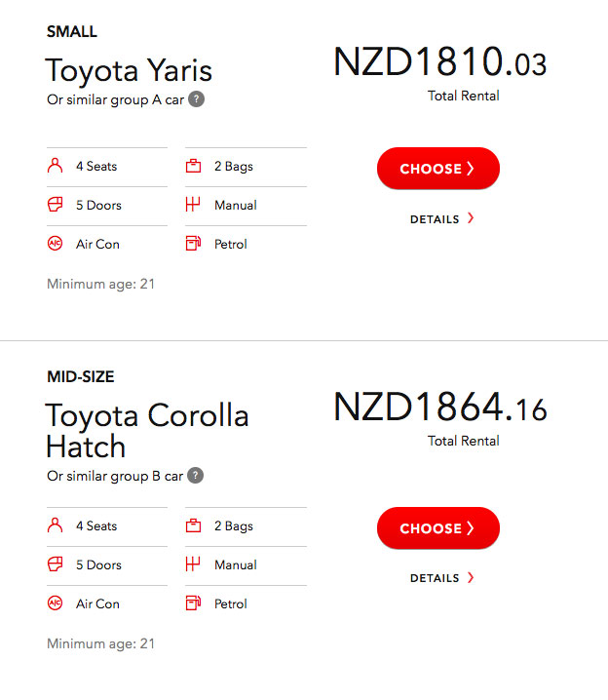Click the seats icon for Toyota Yaris
This screenshot has height=700, width=608.
(55, 166)
